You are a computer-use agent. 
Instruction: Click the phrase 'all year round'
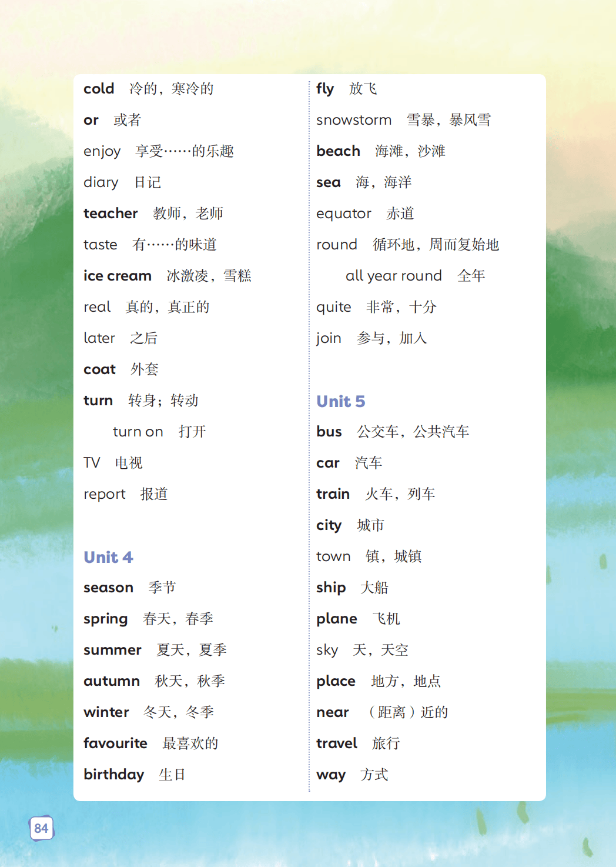point(393,276)
